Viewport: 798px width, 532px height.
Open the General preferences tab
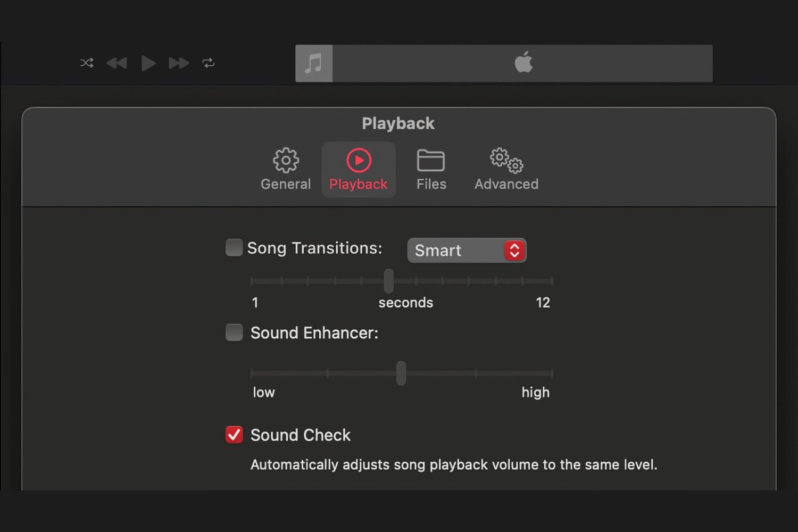286,169
